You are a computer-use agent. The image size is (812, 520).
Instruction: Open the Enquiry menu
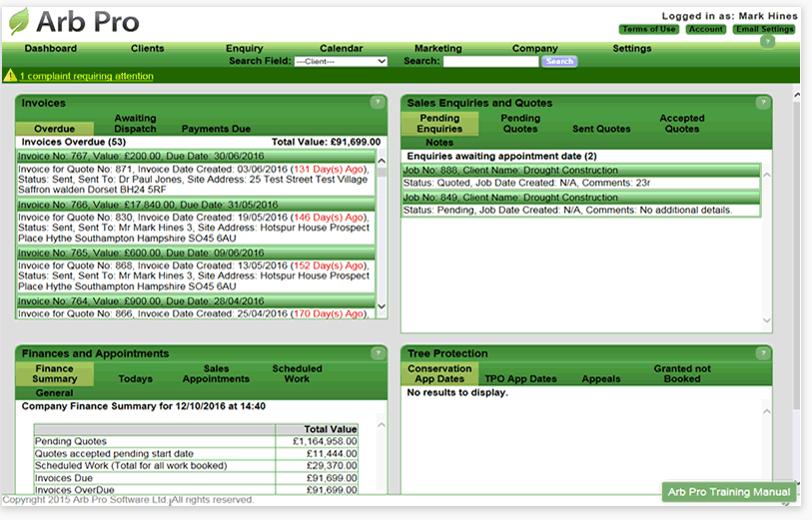tap(245, 48)
